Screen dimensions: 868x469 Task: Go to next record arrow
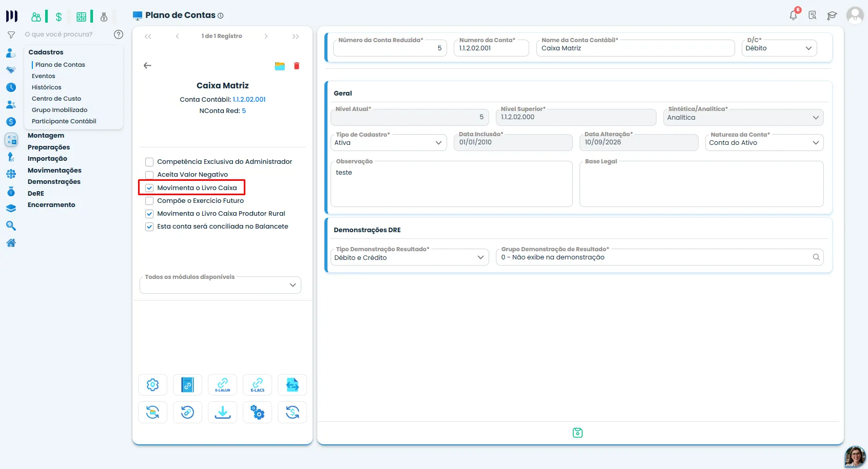click(x=266, y=36)
